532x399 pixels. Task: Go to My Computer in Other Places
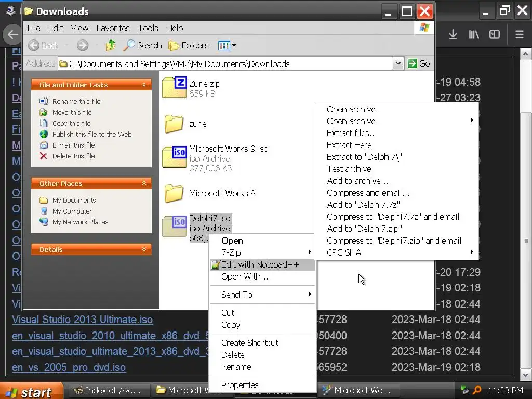pos(72,211)
